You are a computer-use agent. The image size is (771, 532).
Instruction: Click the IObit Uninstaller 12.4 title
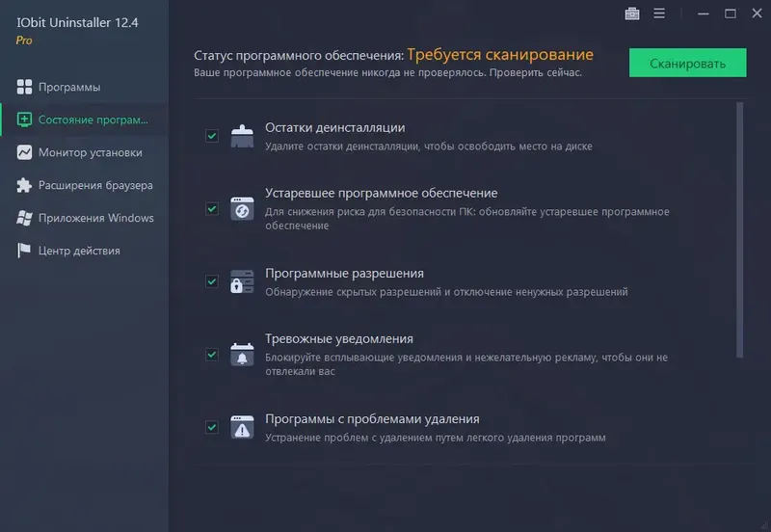pos(77,22)
